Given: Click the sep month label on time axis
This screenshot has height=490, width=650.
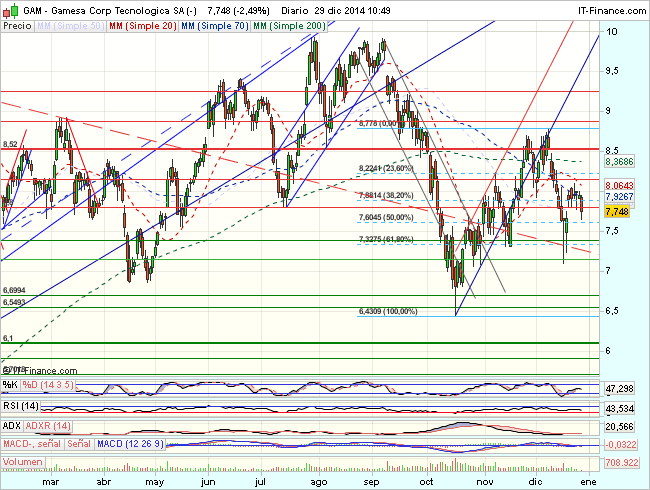Looking at the screenshot, I should [x=371, y=482].
